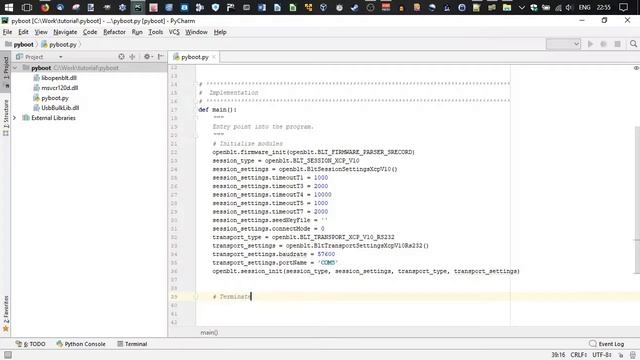Open the View menu
Image resolution: width=640 pixels, height=360 pixels.
click(41, 32)
